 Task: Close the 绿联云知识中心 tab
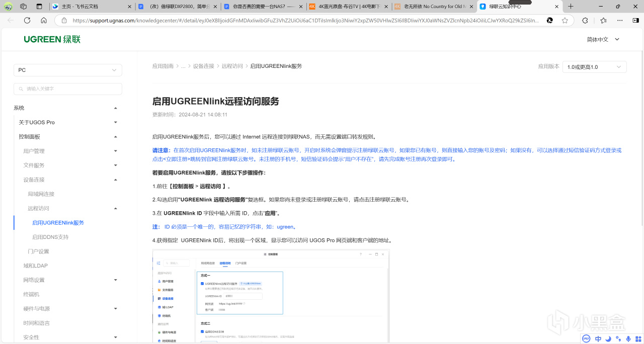[x=556, y=7]
